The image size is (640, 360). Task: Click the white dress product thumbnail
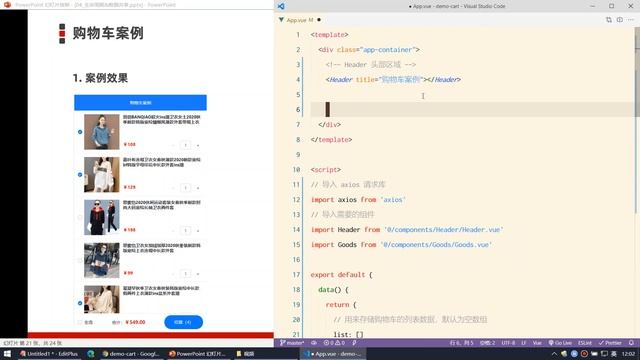pos(102,175)
